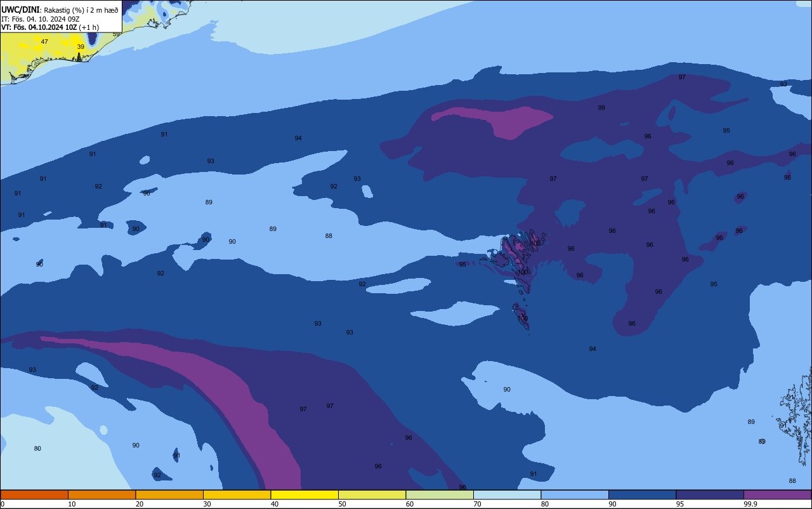Click the '60' tick label on the color scale

tap(410, 504)
